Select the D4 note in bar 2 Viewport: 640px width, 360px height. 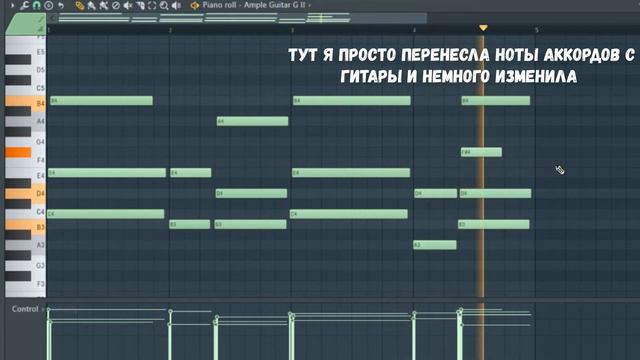pos(251,193)
